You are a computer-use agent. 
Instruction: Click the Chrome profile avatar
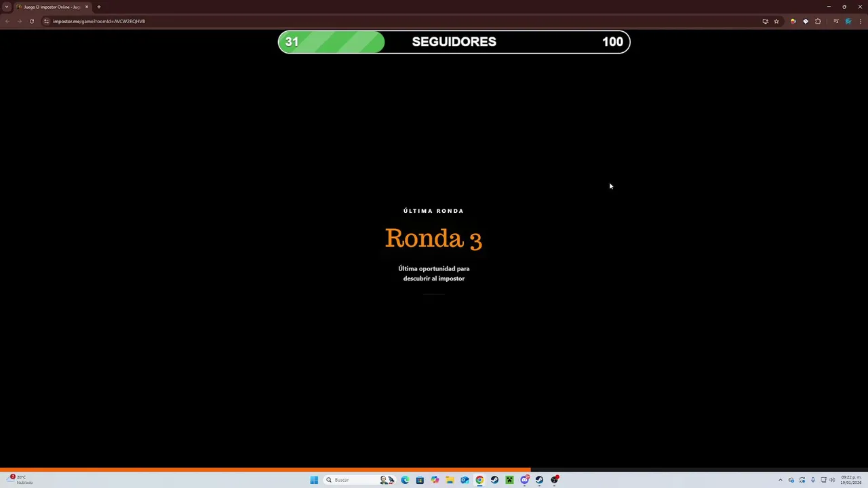[x=848, y=21]
